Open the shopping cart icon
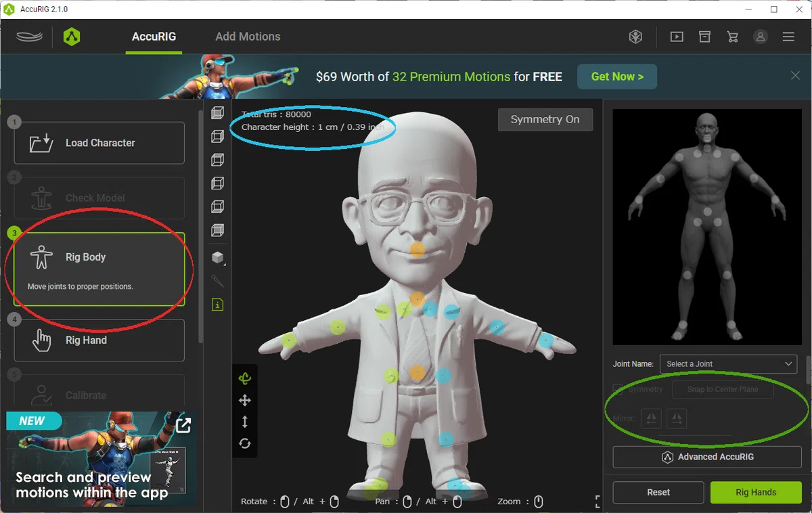 732,37
